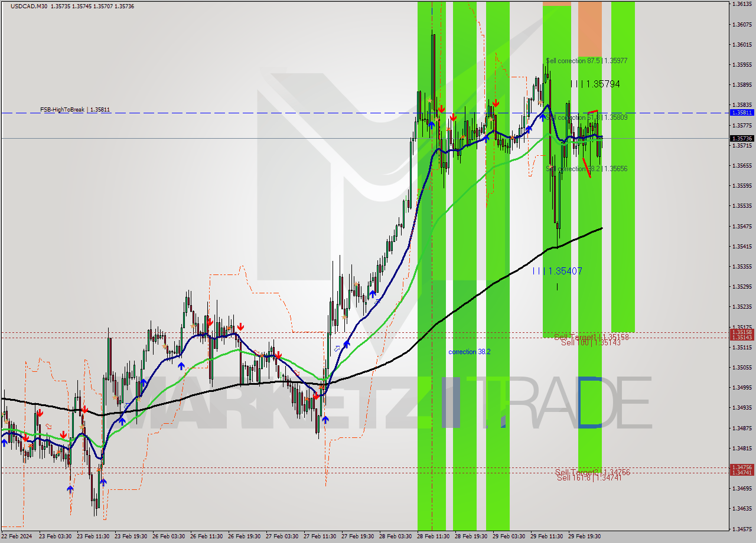Click the 1.34756 red price tag
The height and width of the screenshot is (543, 756).
click(742, 467)
